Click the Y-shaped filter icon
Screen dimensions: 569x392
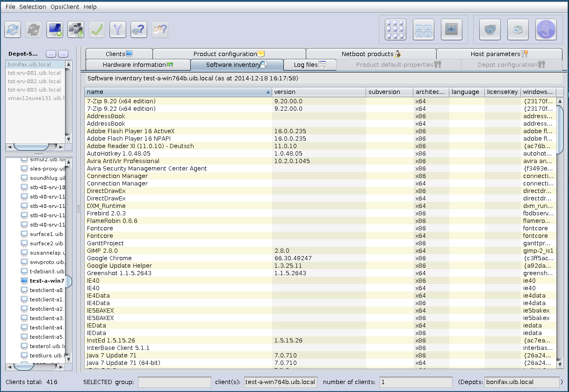pos(118,29)
